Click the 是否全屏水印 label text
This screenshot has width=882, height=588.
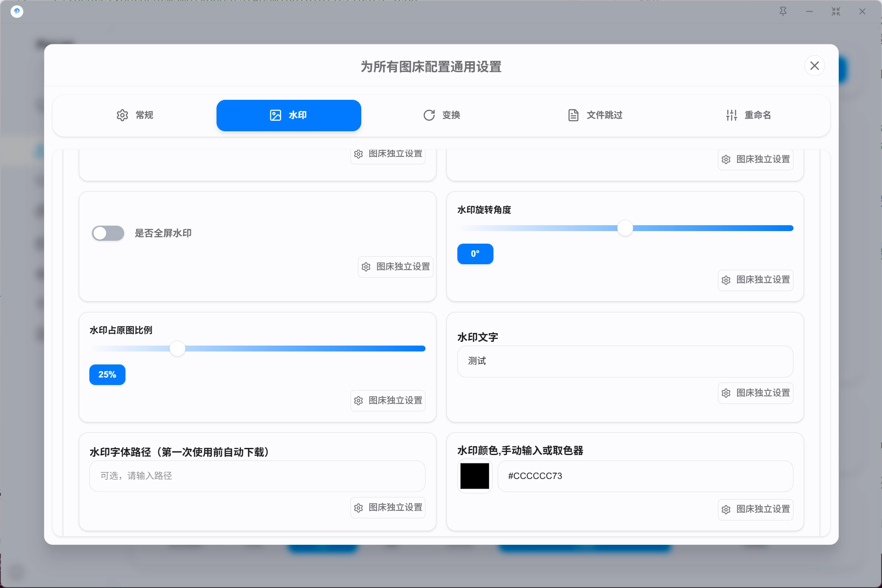[x=163, y=233]
